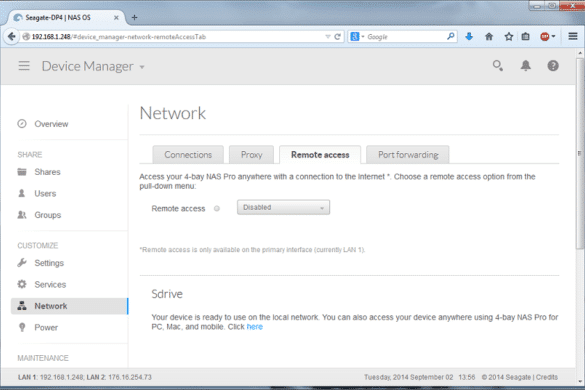This screenshot has width=585, height=390.
Task: Click the Sdrive section heading
Action: click(167, 294)
